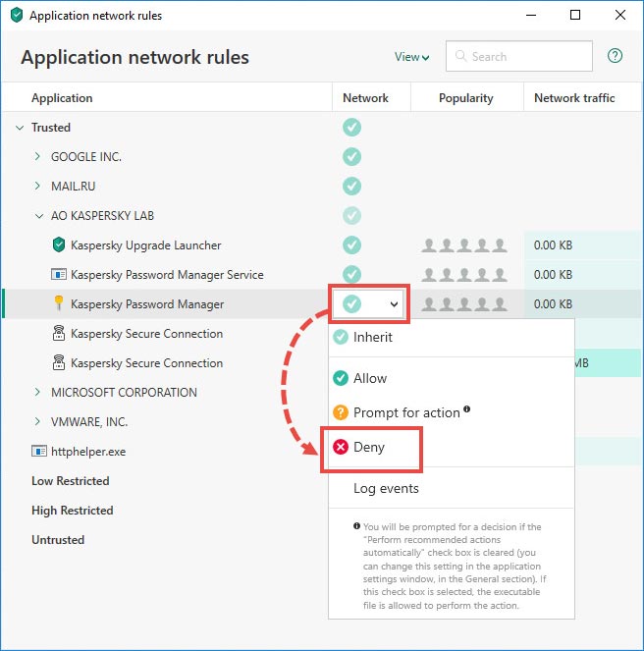This screenshot has width=644, height=651.
Task: Click the Trusted group network status checkmark
Action: [351, 127]
